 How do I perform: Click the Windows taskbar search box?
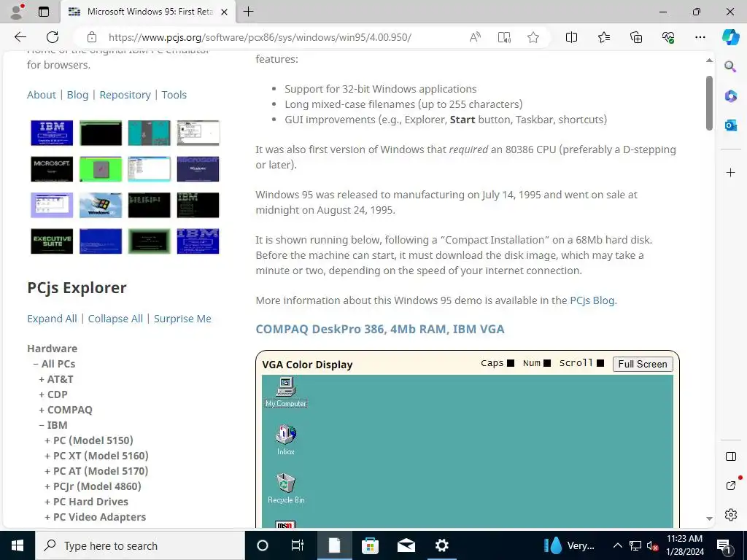coord(140,545)
